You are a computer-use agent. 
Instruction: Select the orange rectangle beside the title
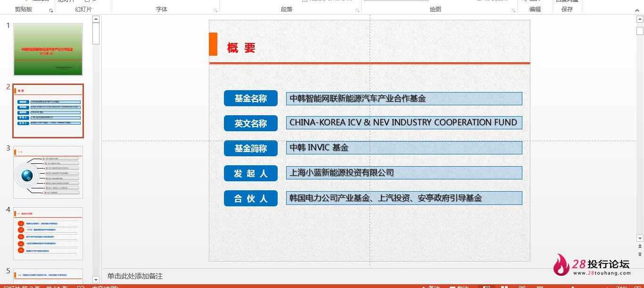click(x=213, y=44)
